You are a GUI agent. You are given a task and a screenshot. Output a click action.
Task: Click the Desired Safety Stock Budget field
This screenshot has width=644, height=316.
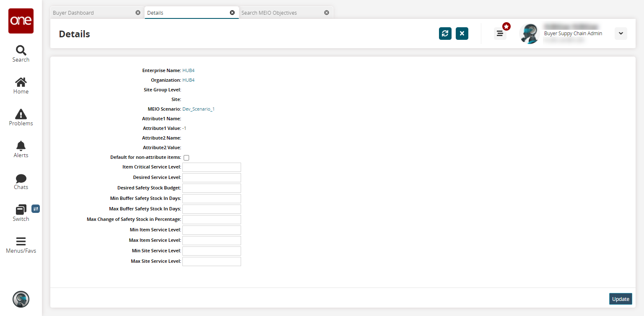(212, 188)
